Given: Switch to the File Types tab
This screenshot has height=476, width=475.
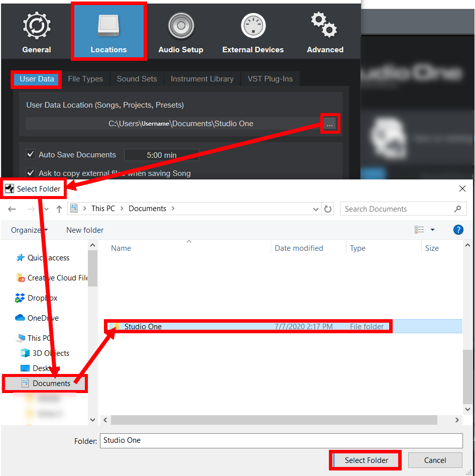Looking at the screenshot, I should [85, 79].
